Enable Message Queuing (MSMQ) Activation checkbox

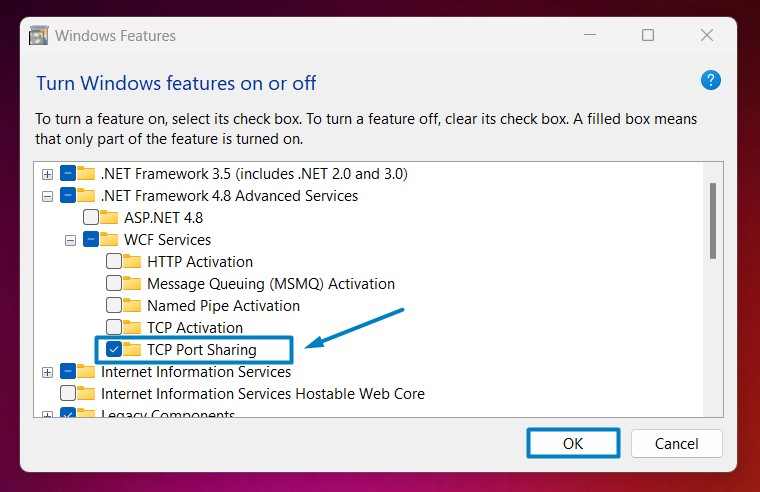coord(114,283)
